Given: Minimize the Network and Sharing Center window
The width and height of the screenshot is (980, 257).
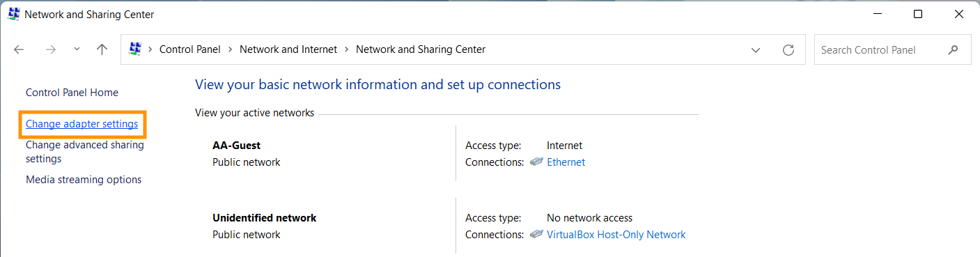Looking at the screenshot, I should point(878,14).
